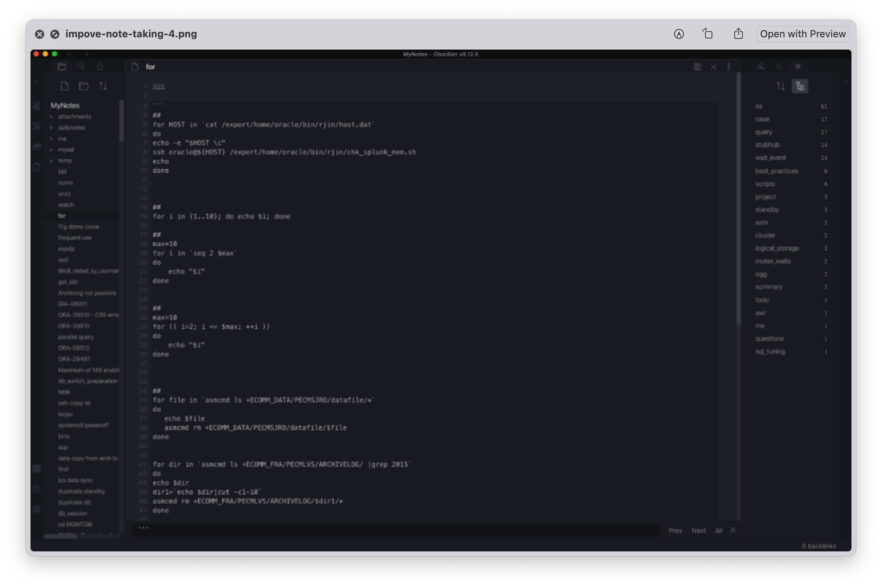Click the dice icon in the left ribbon
Screen dimensions: 882x588
pyautogui.click(x=37, y=166)
